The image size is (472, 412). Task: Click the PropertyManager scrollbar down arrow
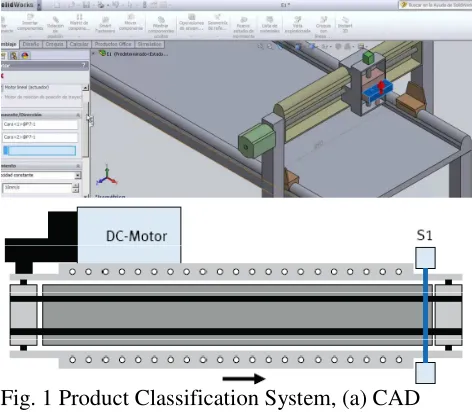[85, 196]
